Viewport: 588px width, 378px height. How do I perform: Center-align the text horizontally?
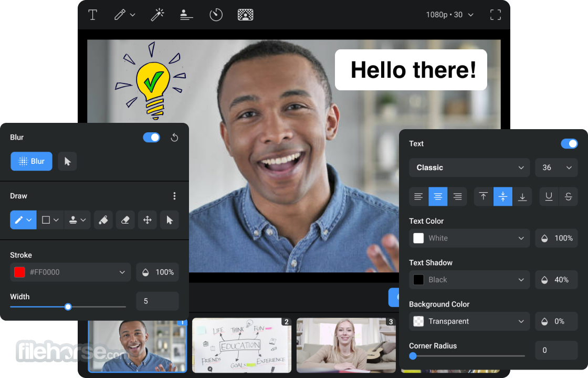438,196
